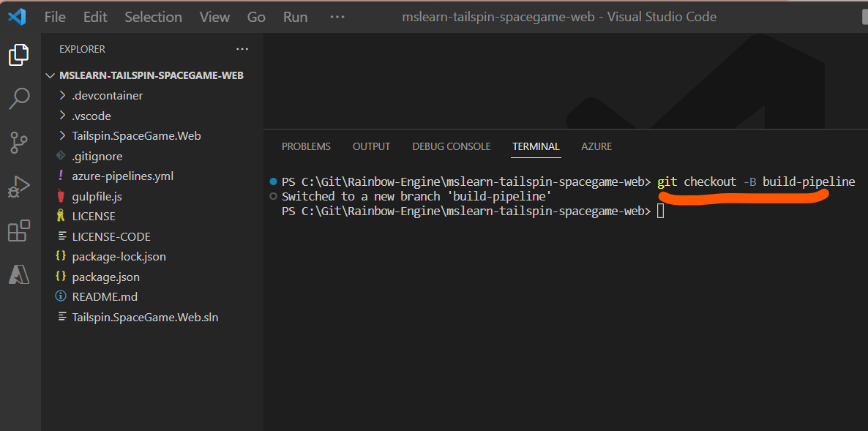Click the EXPLORER sidebar title
This screenshot has width=868, height=431.
pos(82,49)
